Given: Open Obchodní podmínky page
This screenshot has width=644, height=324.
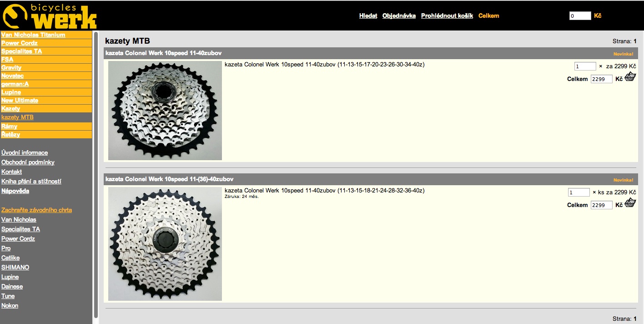Looking at the screenshot, I should point(28,162).
